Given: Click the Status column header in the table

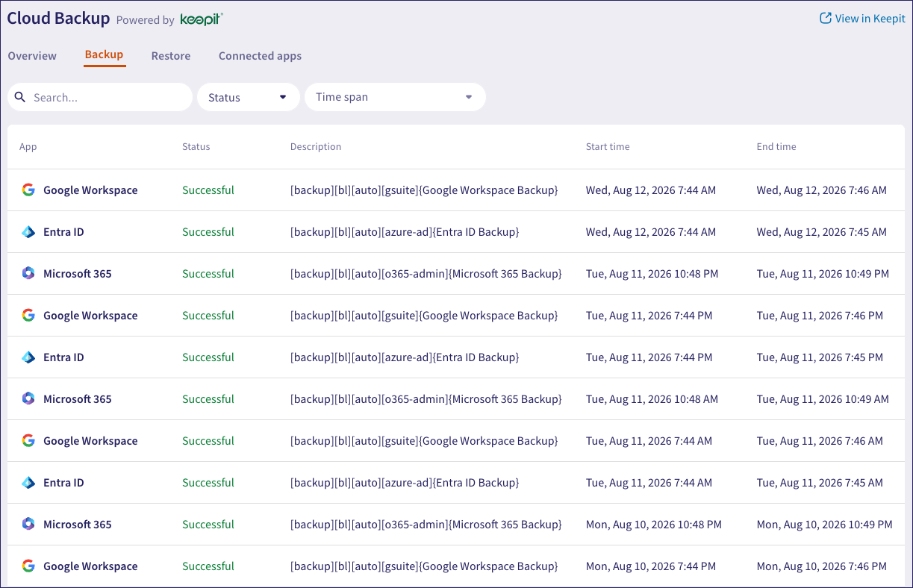Looking at the screenshot, I should (196, 147).
